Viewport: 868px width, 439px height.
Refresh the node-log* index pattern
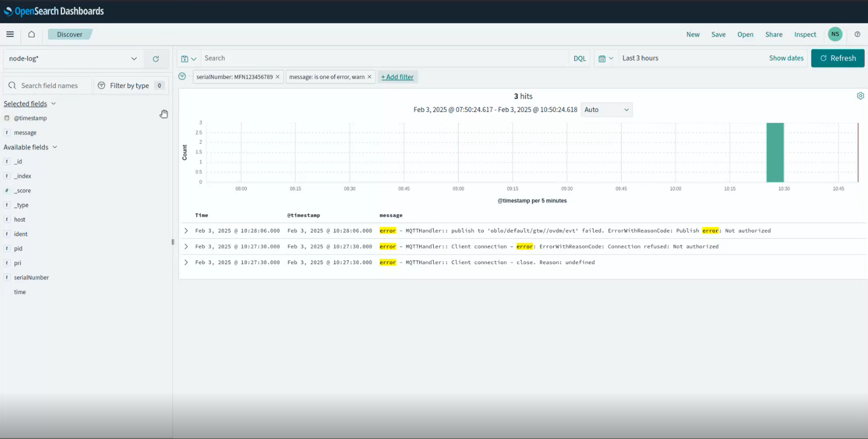[156, 58]
